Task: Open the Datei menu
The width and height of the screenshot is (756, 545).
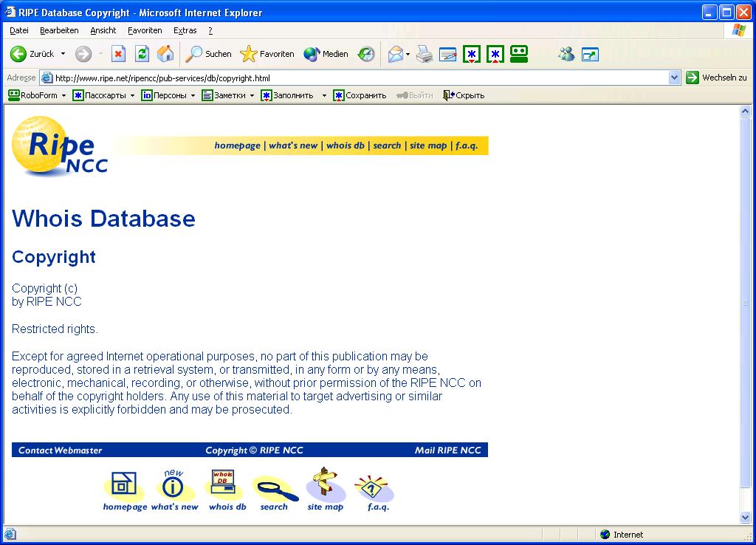Action: (x=18, y=30)
